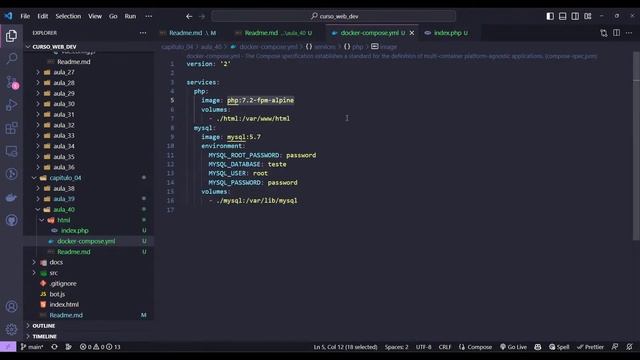The height and width of the screenshot is (360, 640).
Task: Open the Manage settings gear
Action: point(11,329)
